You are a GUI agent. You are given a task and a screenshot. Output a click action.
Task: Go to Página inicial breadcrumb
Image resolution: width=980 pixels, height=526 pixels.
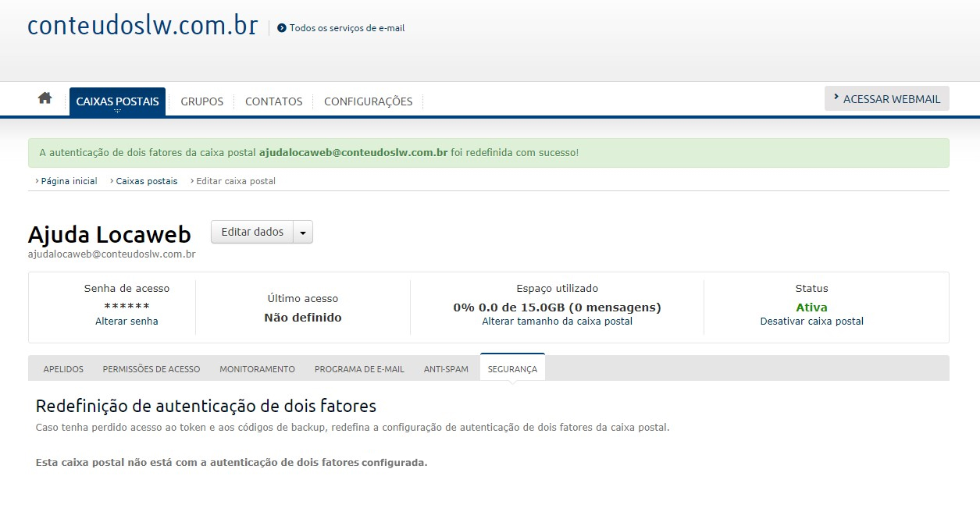[x=69, y=181]
